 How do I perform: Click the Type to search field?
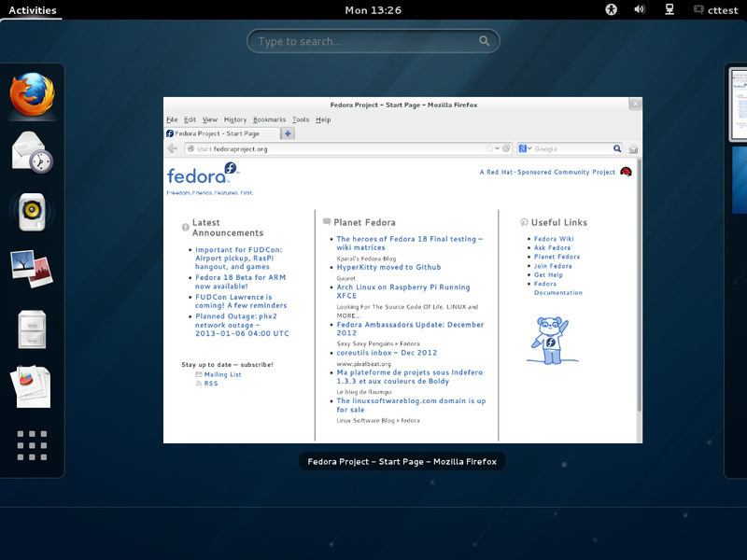[x=373, y=41]
